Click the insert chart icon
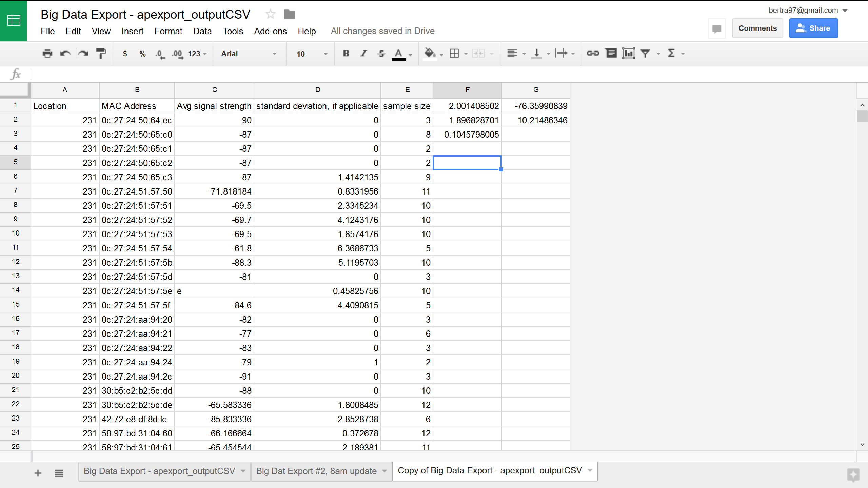 point(628,53)
